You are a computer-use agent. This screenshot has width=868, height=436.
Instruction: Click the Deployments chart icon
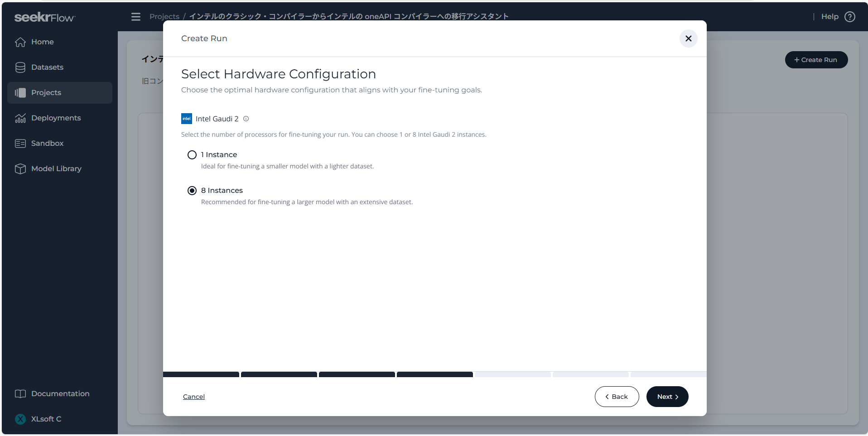click(x=20, y=118)
